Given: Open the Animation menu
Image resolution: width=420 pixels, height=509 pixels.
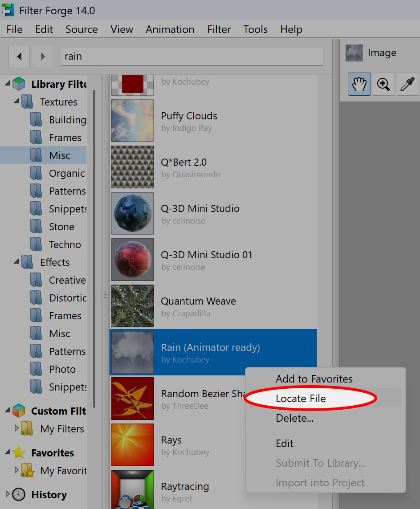Looking at the screenshot, I should click(170, 29).
